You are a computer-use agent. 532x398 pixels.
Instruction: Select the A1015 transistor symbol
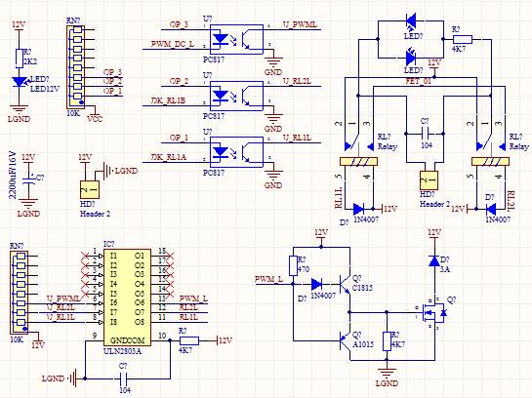(x=345, y=340)
